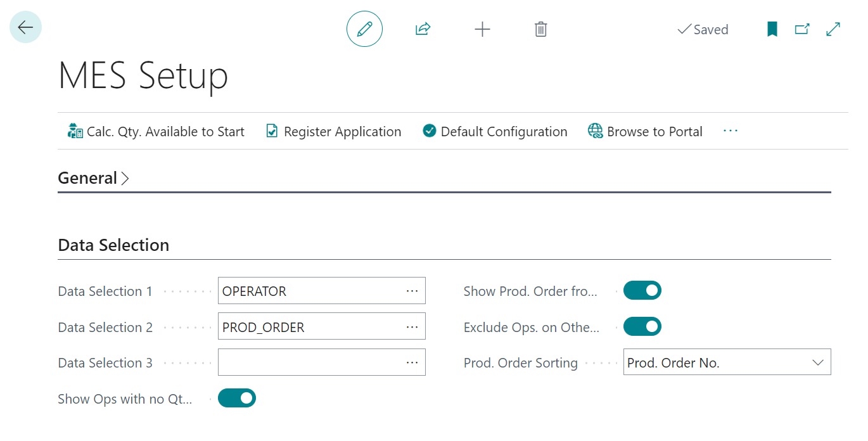Open more actions with the ellipsis
868x441 pixels.
pos(731,131)
